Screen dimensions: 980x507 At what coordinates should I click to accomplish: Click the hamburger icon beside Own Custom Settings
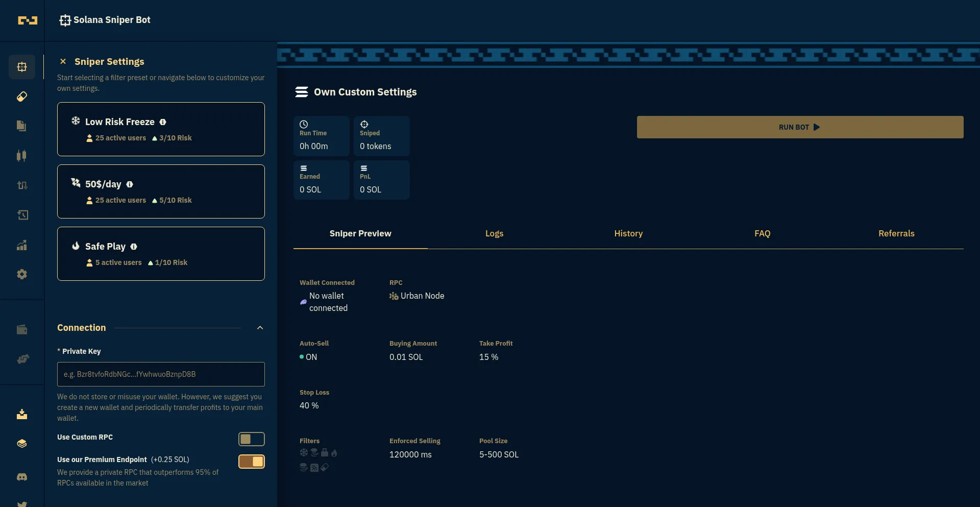[302, 92]
